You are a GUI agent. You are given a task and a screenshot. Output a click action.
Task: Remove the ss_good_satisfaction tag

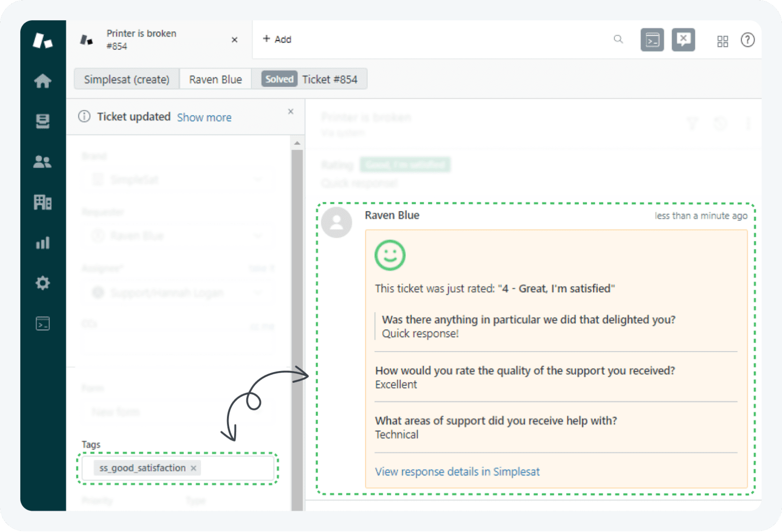click(x=193, y=468)
